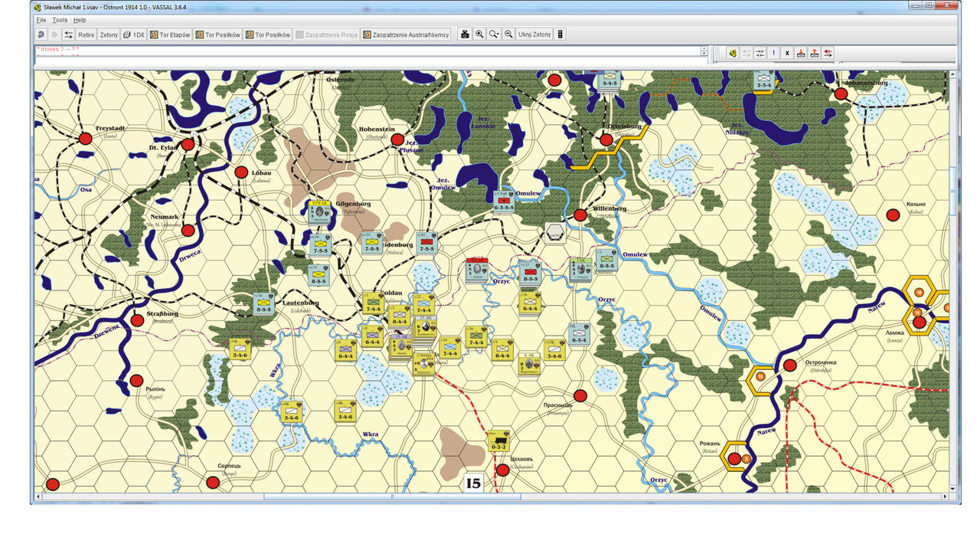Toggle Ukryj Żetony to hide counters

pos(534,34)
